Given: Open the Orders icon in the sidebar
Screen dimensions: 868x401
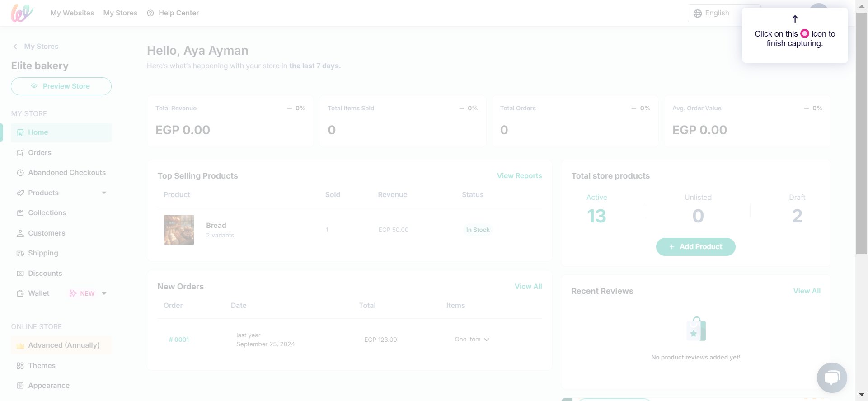Looking at the screenshot, I should click(x=20, y=153).
